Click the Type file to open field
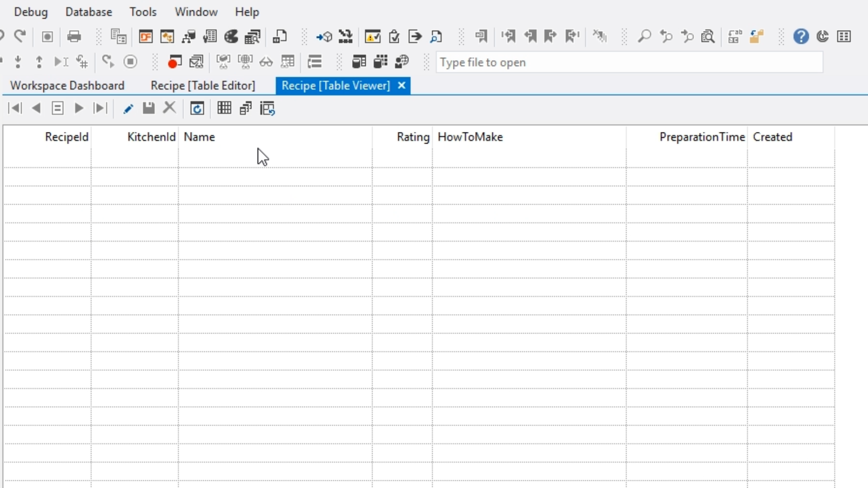 click(628, 62)
